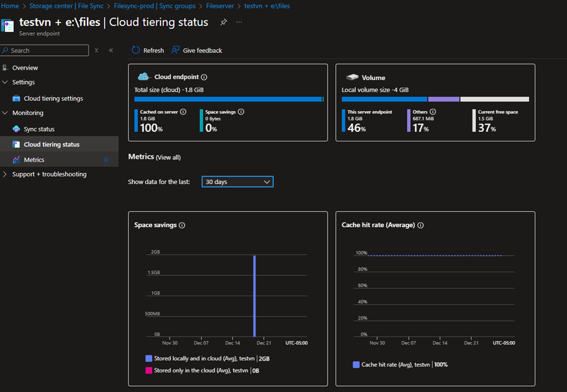This screenshot has width=567, height=392.
Task: Open the Sync status menu item
Action: tap(39, 129)
